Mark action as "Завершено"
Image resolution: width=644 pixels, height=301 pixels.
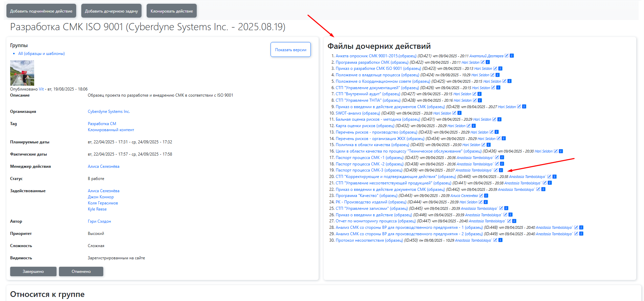coord(33,272)
